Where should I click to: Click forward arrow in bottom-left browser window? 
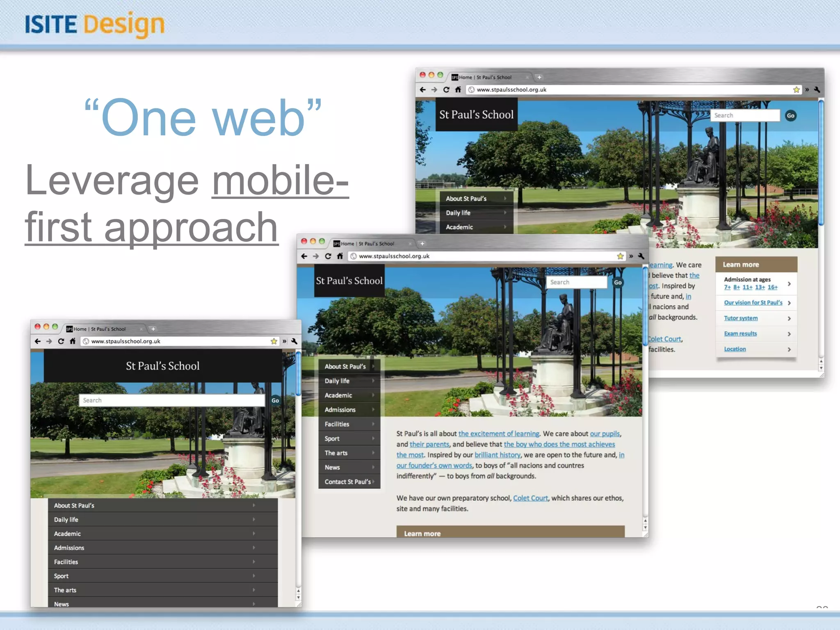coord(49,341)
